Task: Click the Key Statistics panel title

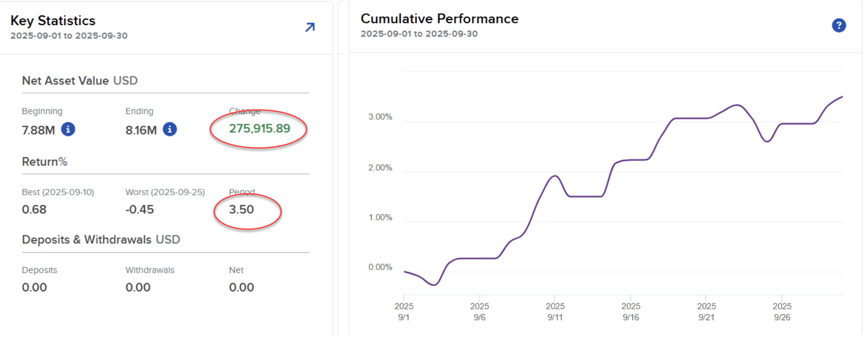Action: coord(53,21)
